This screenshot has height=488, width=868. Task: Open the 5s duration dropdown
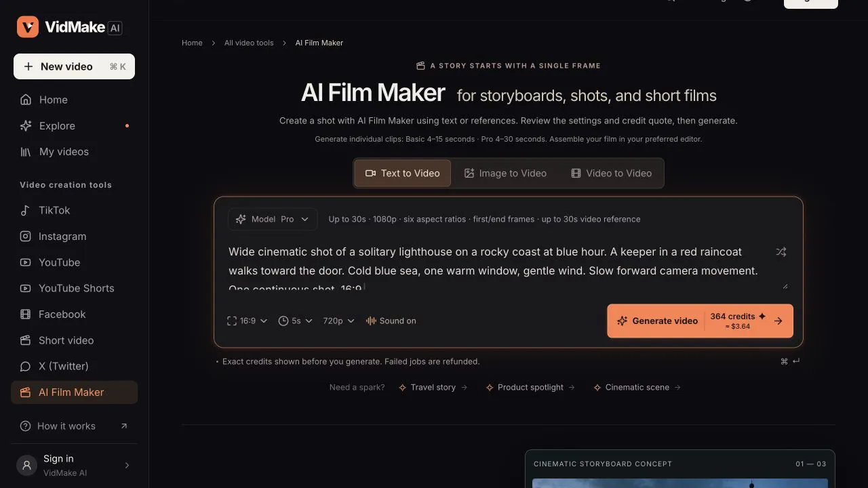(x=296, y=321)
